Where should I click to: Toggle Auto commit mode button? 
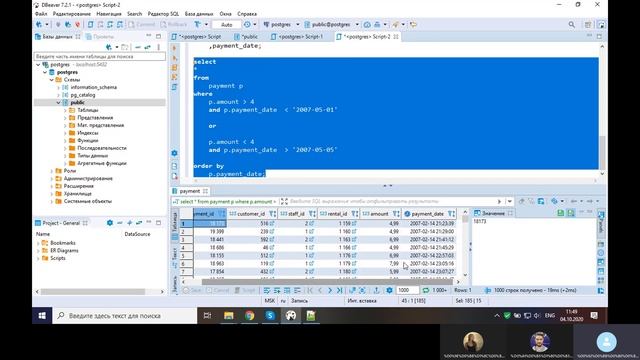[x=227, y=24]
